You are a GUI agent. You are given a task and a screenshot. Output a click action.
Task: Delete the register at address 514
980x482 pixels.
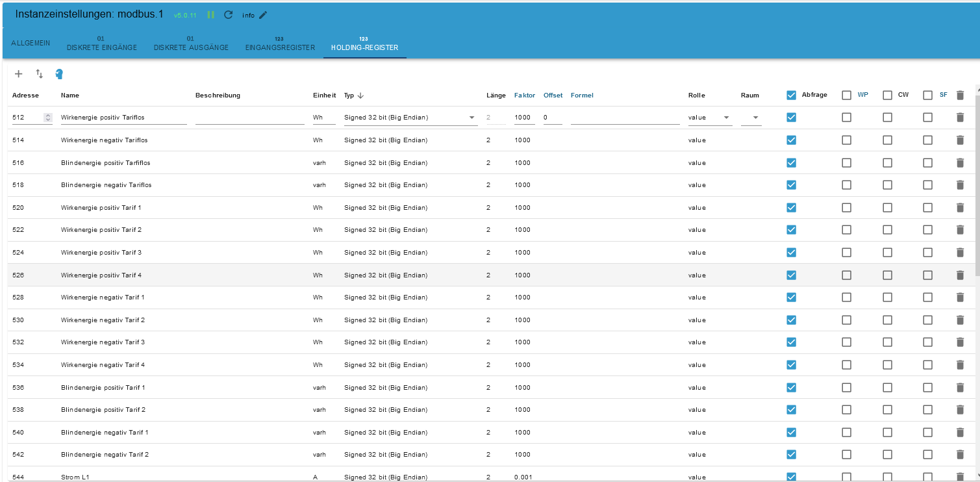coord(960,140)
